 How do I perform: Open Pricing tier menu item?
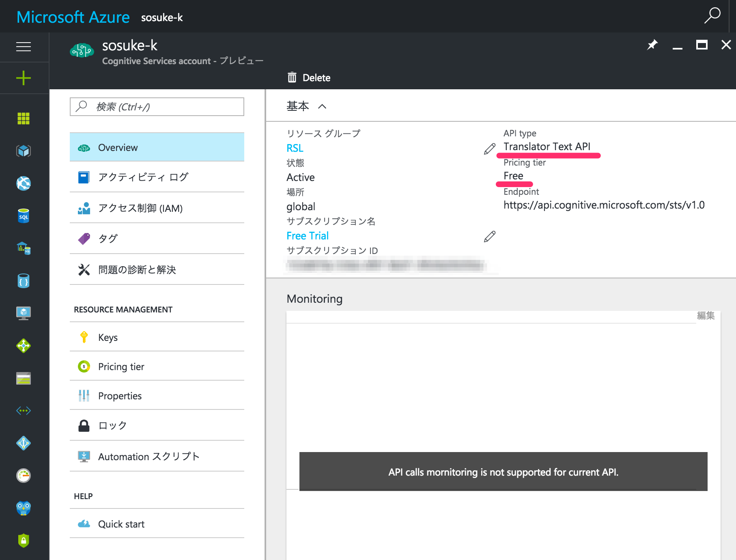[x=157, y=366]
